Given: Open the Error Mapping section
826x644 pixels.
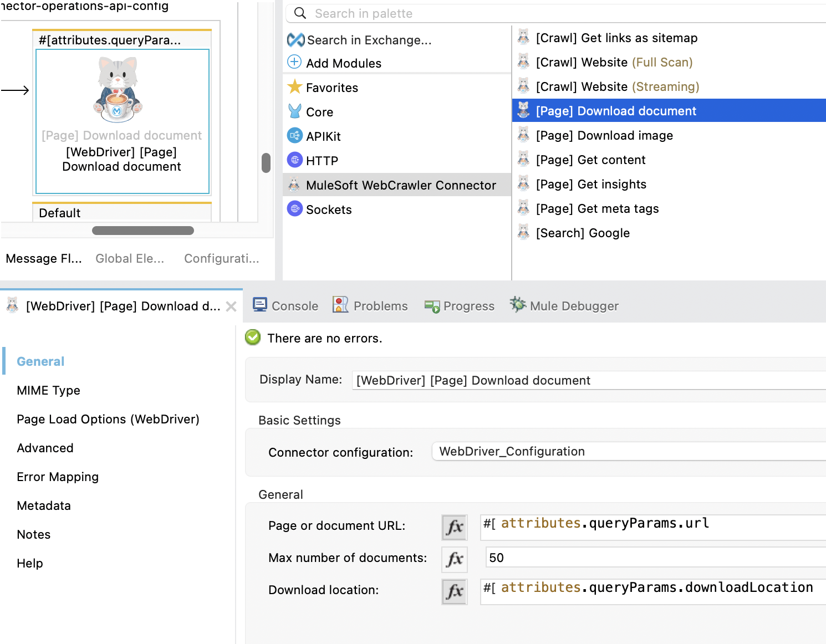Looking at the screenshot, I should click(x=58, y=477).
